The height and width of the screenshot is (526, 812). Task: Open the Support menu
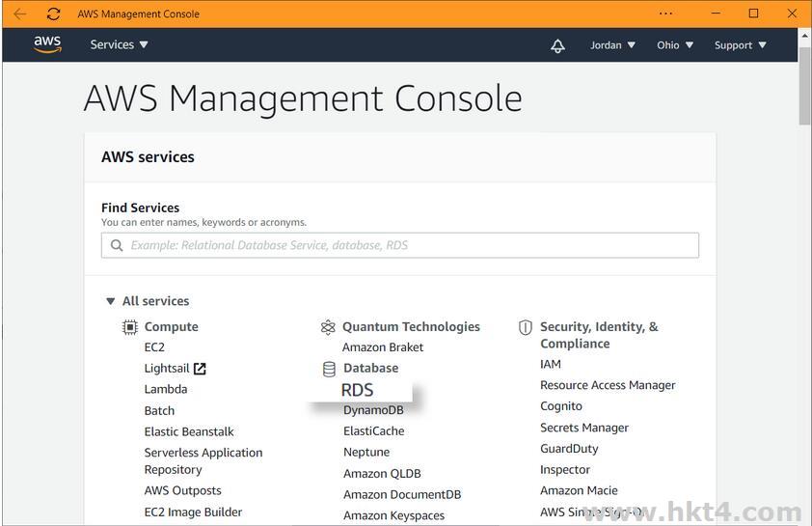740,45
